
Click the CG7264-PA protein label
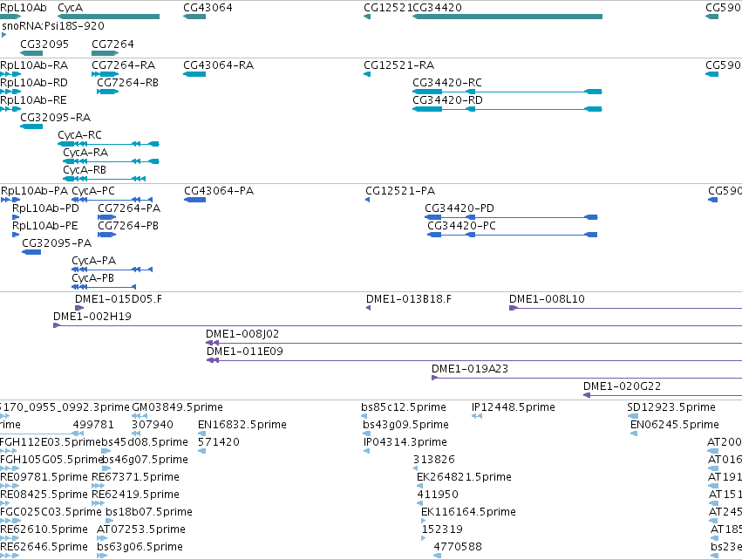(x=129, y=208)
